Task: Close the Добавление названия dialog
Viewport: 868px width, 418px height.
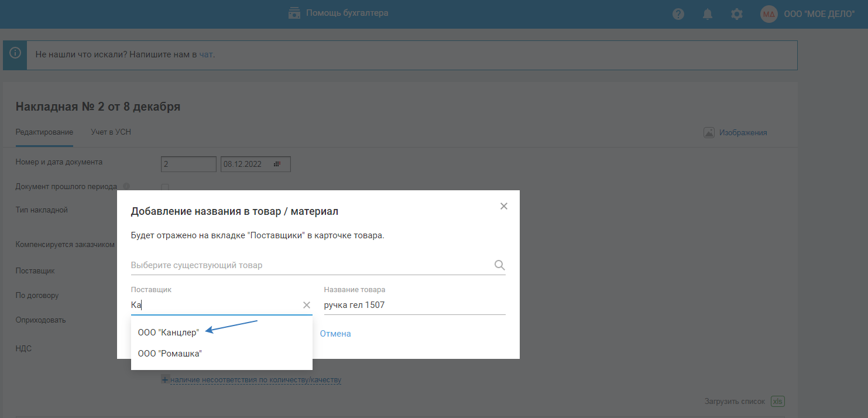Action: [504, 206]
